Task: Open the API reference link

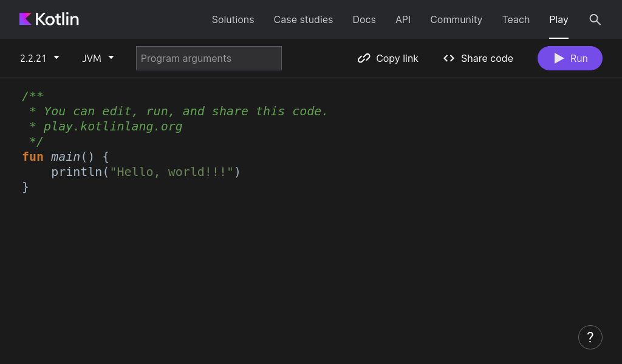Action: coord(403,19)
